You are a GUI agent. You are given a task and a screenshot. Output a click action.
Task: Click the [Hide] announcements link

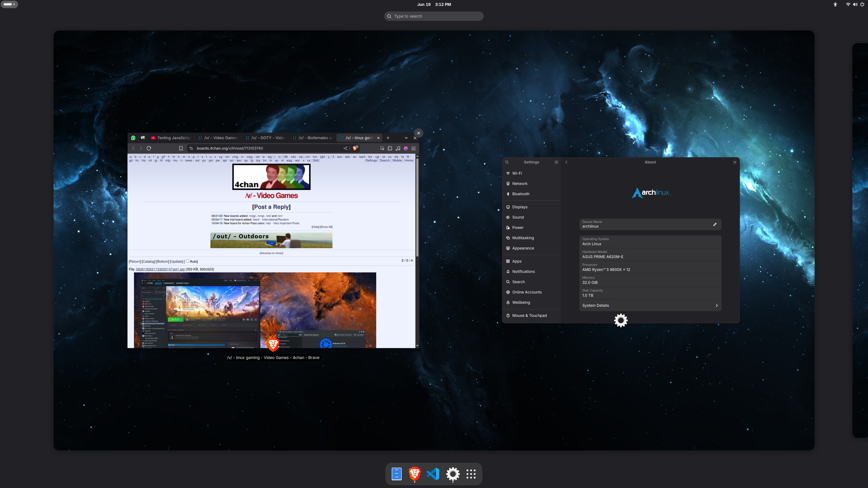click(x=315, y=227)
